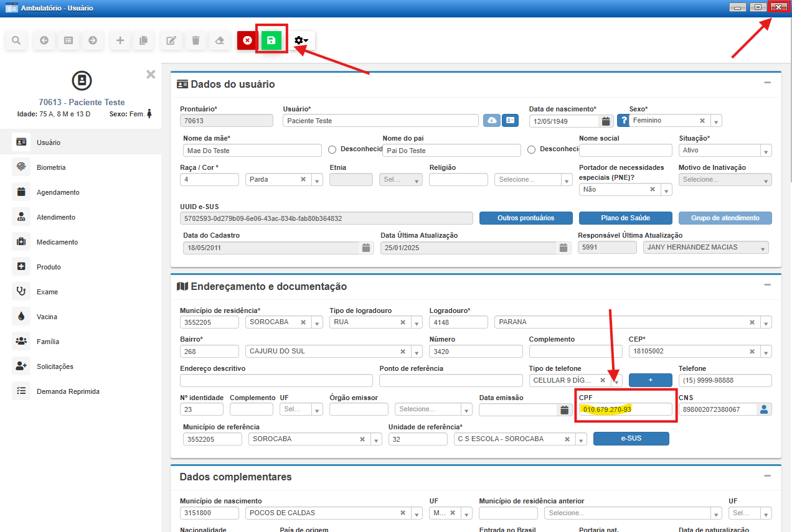Click the Outros prontuários button
This screenshot has width=792, height=532.
click(x=526, y=218)
